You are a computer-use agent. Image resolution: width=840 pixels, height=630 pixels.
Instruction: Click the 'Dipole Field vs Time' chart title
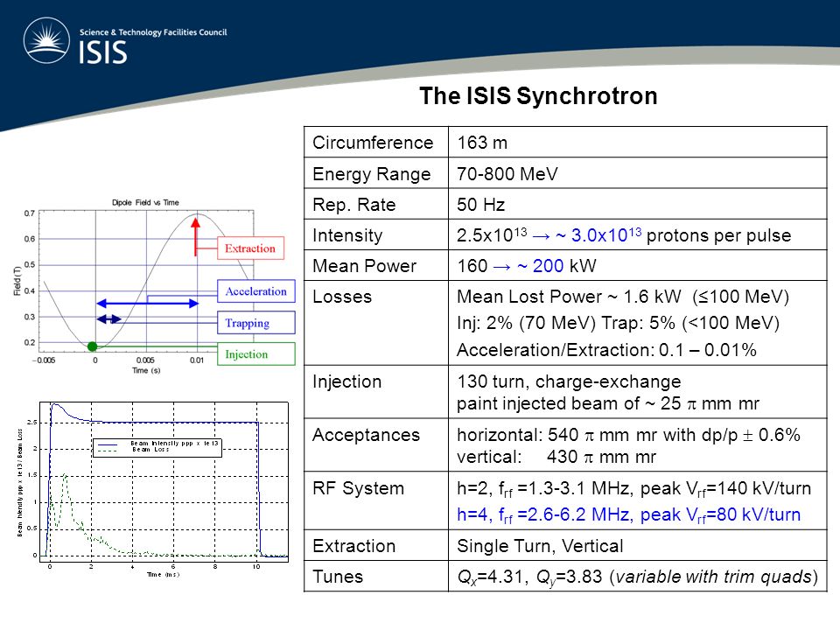click(145, 202)
